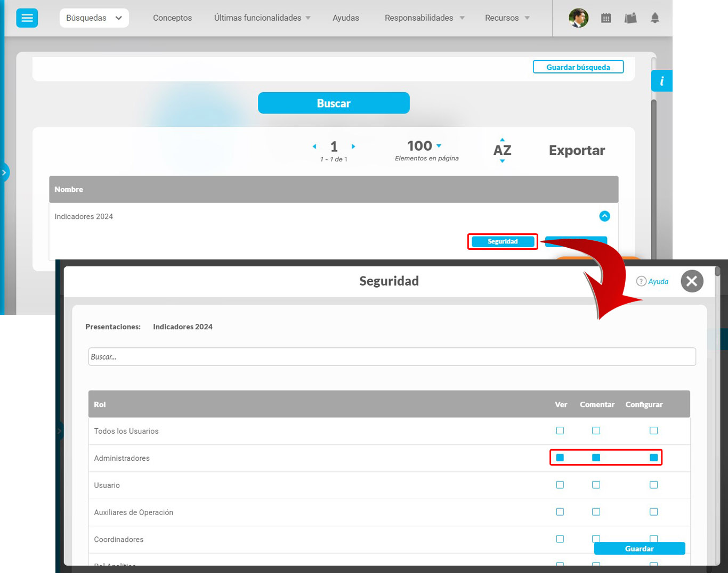Enable Comentar for Usuario role

pos(596,485)
